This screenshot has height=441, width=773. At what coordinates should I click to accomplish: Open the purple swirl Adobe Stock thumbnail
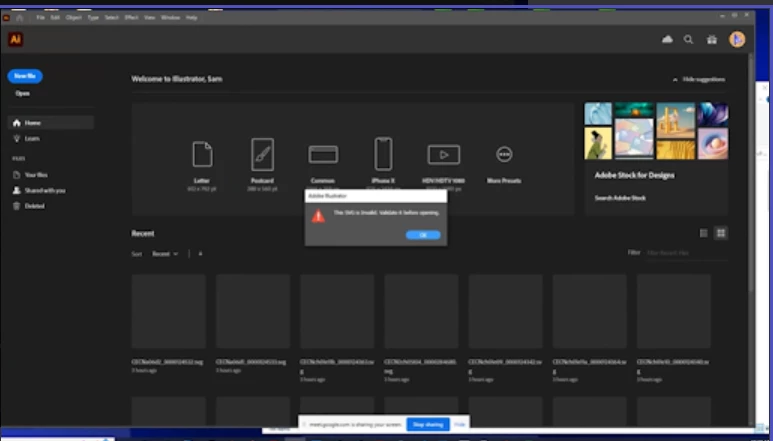713,114
